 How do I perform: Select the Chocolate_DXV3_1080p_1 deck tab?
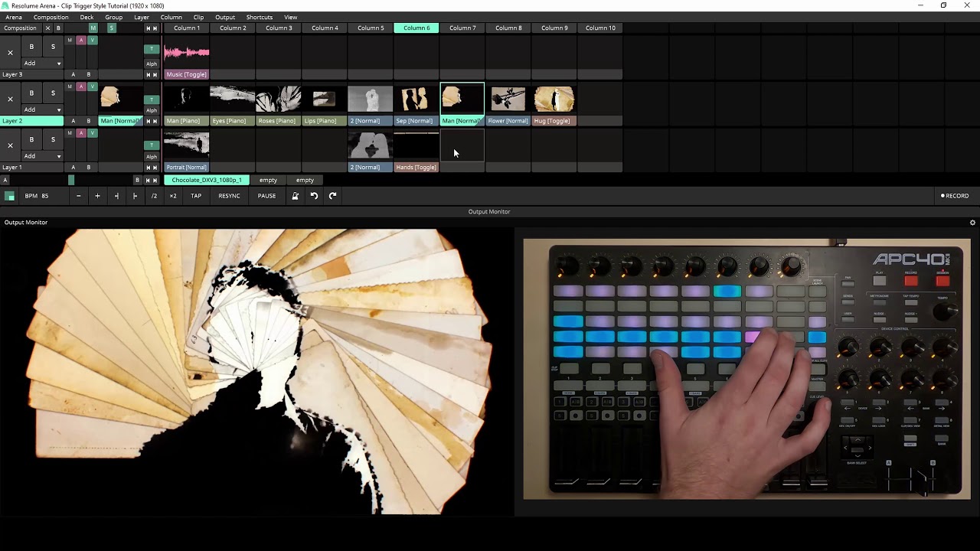207,181
